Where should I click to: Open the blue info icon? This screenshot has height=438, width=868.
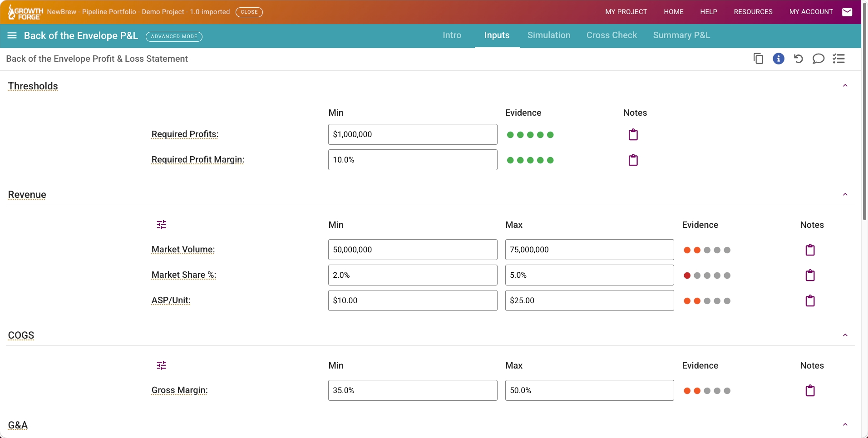pos(779,59)
